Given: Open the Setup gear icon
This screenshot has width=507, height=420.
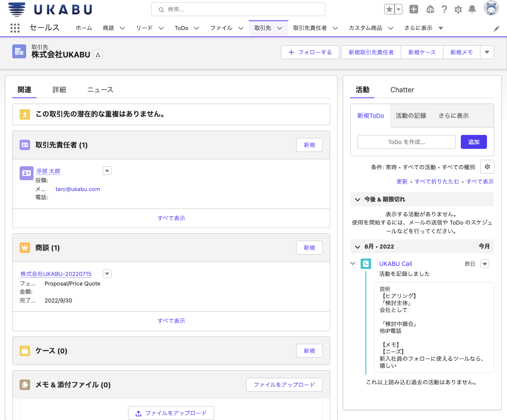Looking at the screenshot, I should point(458,10).
